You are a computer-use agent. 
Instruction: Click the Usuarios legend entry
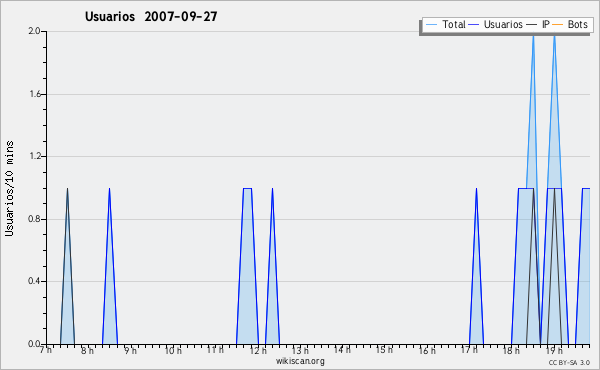(496, 24)
